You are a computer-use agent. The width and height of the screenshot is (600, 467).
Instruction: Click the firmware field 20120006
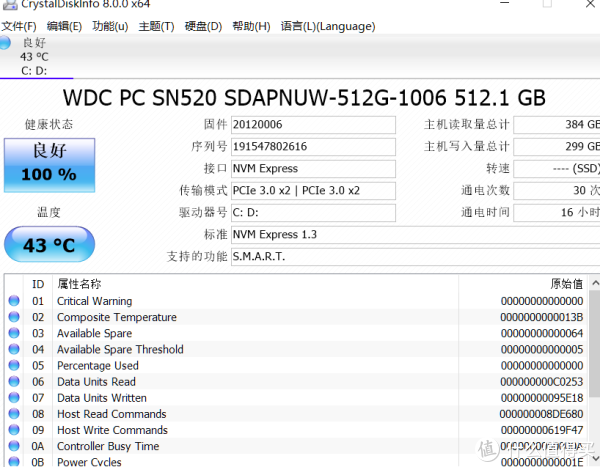point(313,125)
